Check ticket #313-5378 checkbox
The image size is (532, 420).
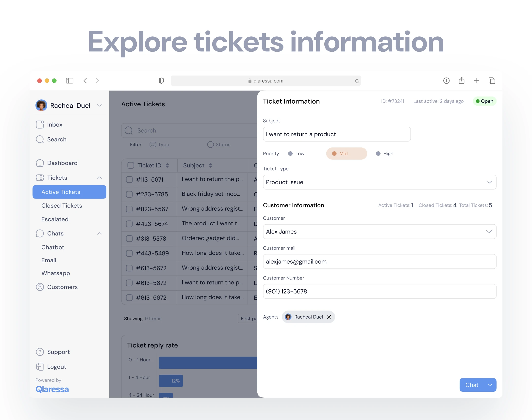(129, 239)
